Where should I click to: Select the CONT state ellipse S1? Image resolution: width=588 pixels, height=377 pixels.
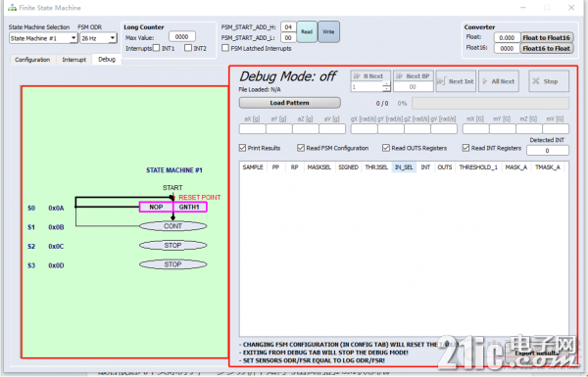click(172, 226)
